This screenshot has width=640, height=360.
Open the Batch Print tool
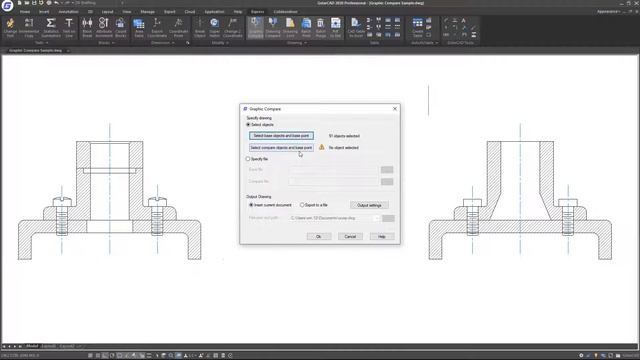[x=306, y=28]
